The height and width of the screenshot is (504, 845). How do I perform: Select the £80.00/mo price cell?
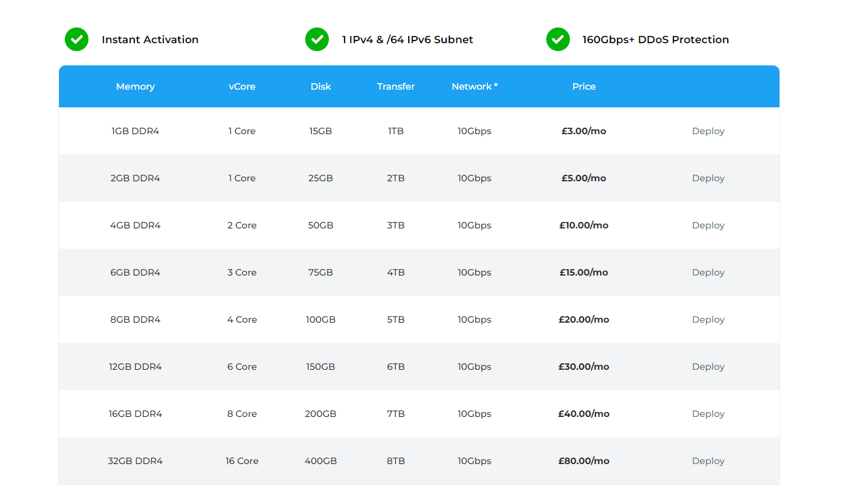tap(584, 461)
